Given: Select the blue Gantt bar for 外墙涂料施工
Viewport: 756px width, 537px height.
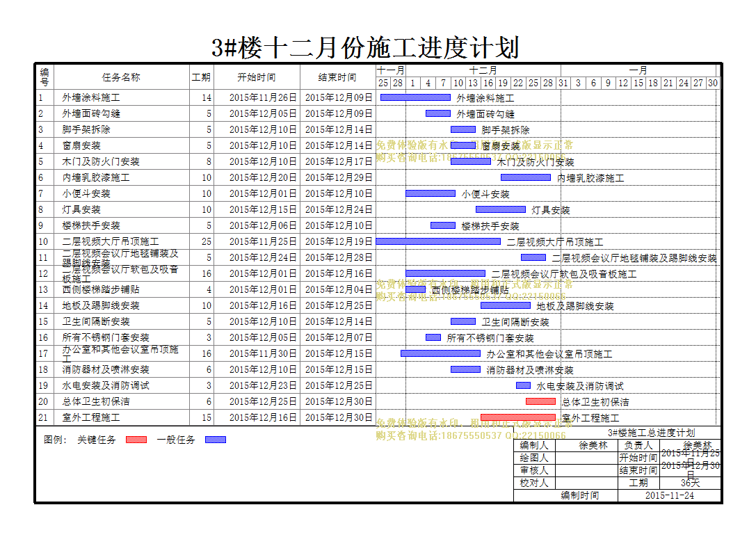Looking at the screenshot, I should tap(416, 97).
